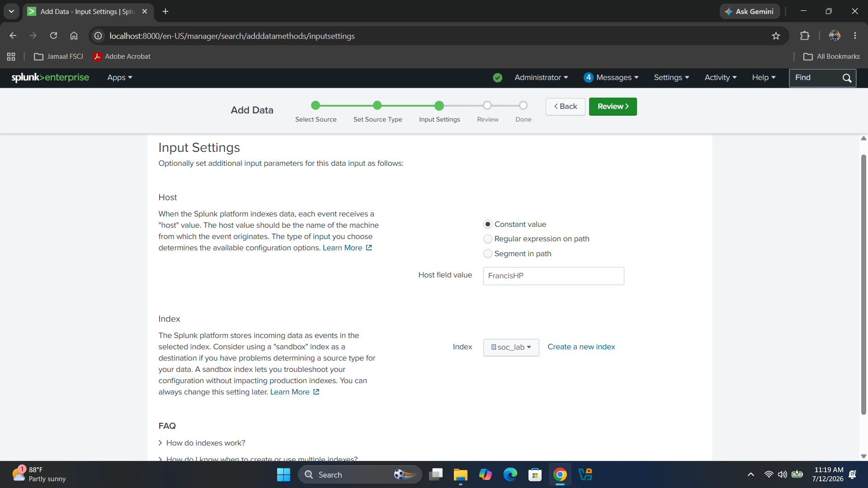Open Microsoft Edge from taskbar
This screenshot has height=488, width=868.
510,474
